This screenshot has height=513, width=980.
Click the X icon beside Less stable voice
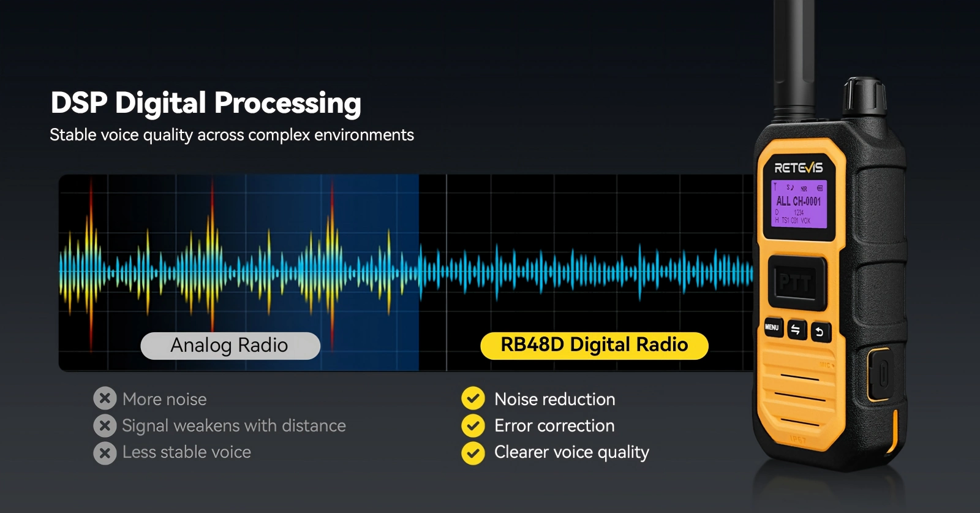[x=105, y=453]
